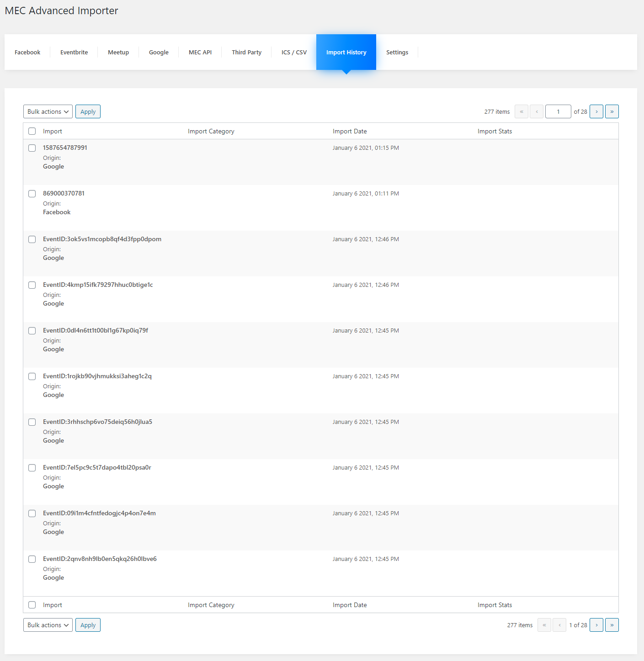Image resolution: width=644 pixels, height=661 pixels.
Task: Click the Import Date header in the table footer
Action: click(x=350, y=605)
